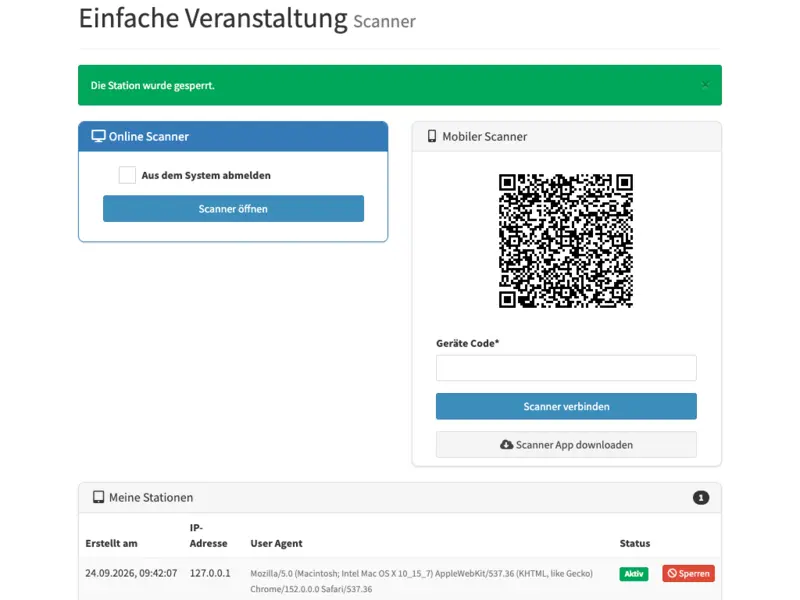
Task: Focus the Geräte Code input field
Action: tap(566, 367)
